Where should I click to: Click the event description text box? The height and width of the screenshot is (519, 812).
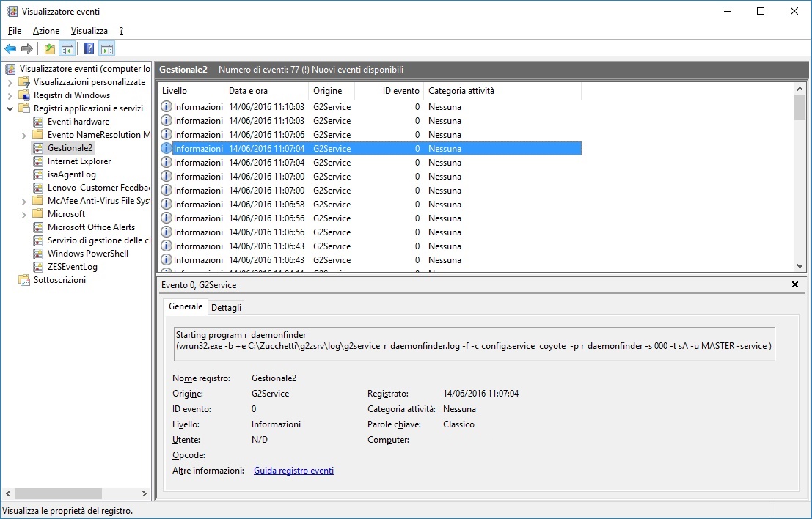click(475, 343)
